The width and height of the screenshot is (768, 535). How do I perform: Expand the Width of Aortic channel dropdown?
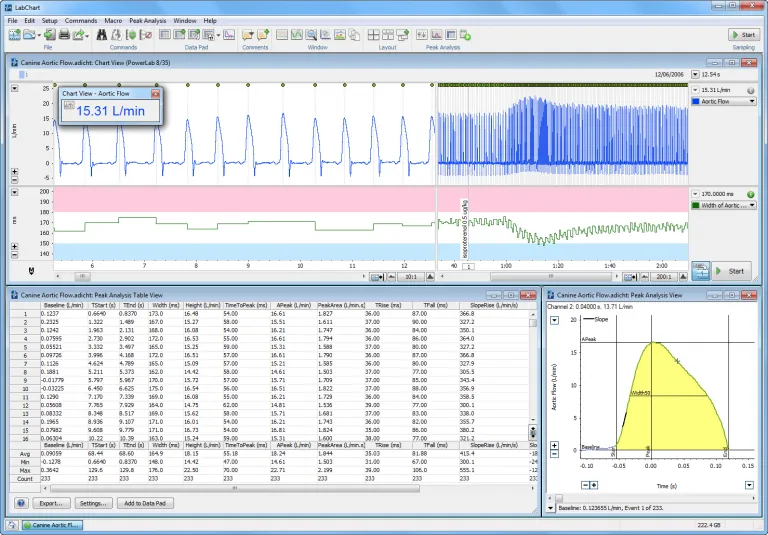[x=750, y=205]
